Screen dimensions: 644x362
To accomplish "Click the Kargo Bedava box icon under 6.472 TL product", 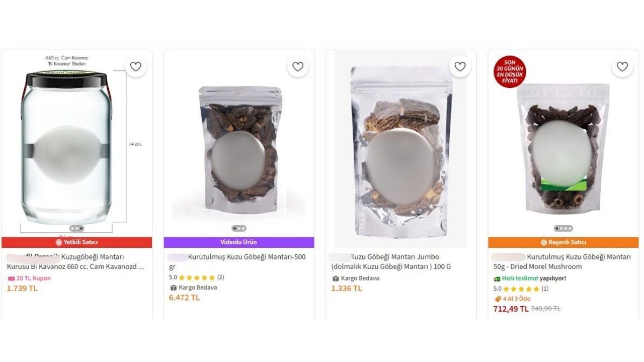I will [x=174, y=288].
